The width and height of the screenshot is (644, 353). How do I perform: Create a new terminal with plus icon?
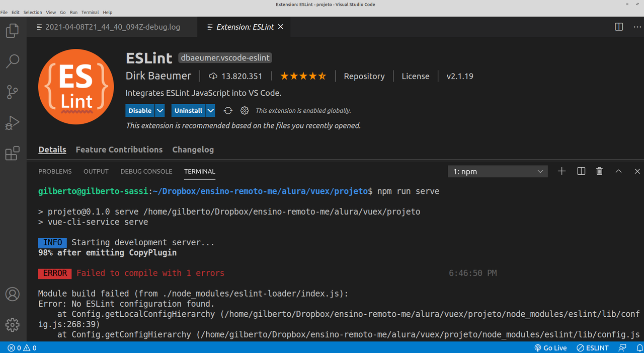point(562,171)
